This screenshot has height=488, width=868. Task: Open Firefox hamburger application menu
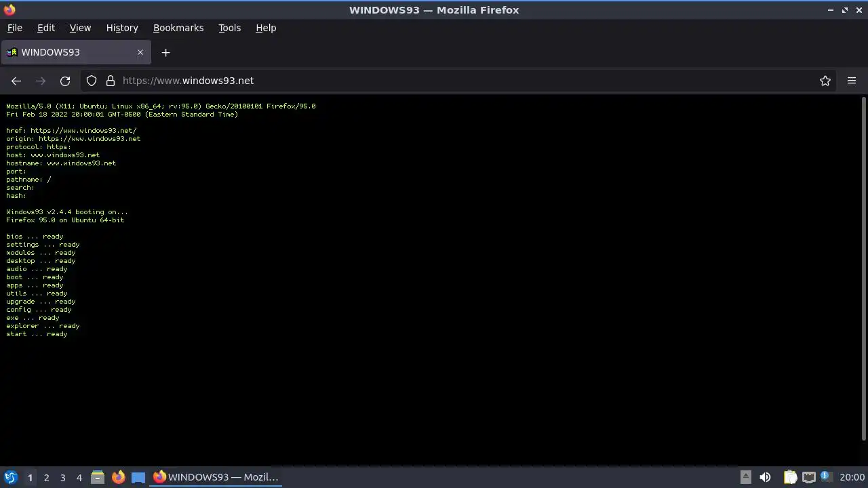click(852, 81)
